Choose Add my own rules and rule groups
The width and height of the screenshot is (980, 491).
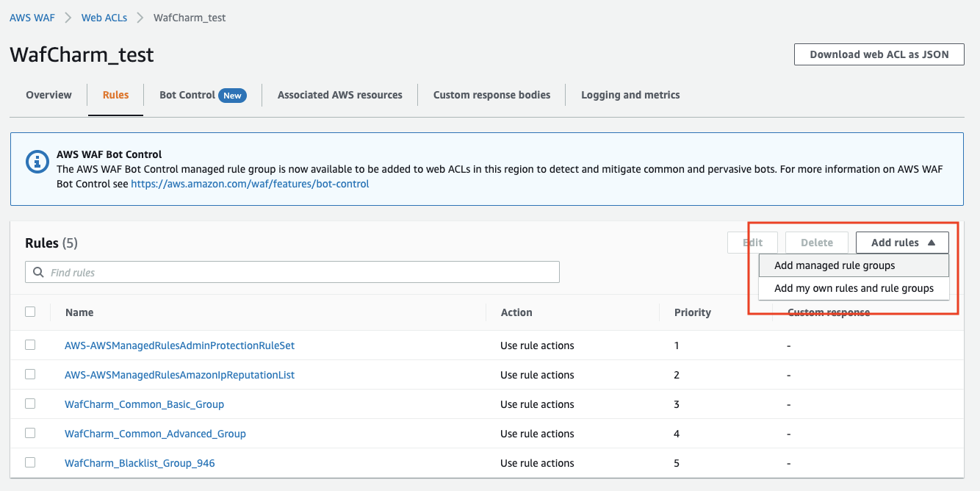tap(854, 288)
